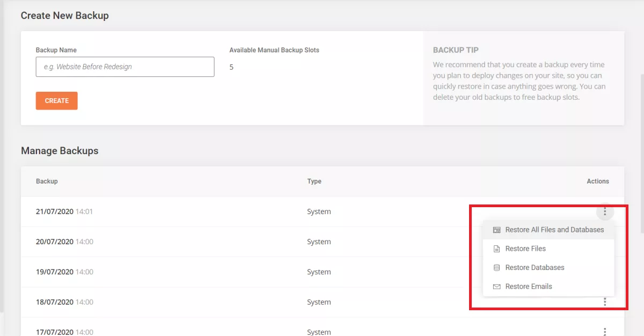Select the 17/07/2020 14:00 backup entry
The image size is (644, 336).
click(64, 332)
